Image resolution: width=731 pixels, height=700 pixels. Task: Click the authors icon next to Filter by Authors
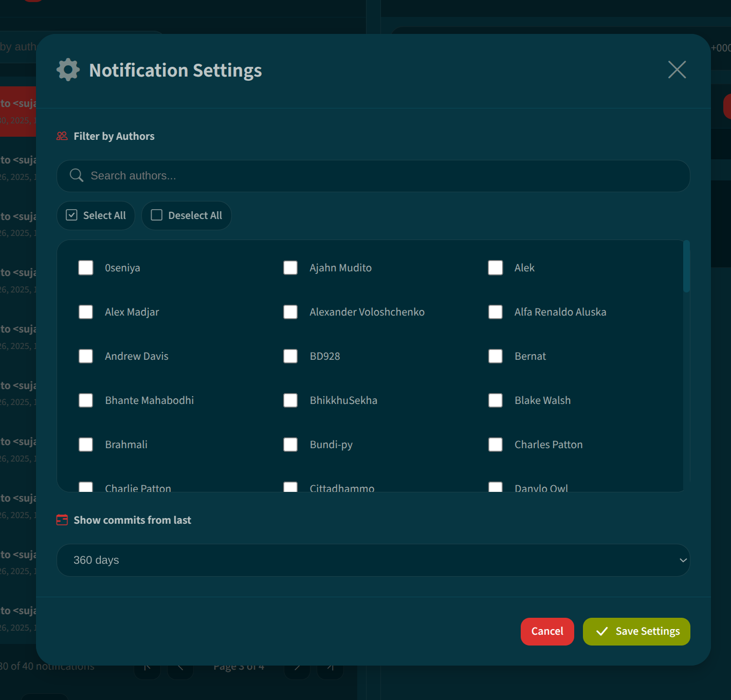click(x=62, y=136)
